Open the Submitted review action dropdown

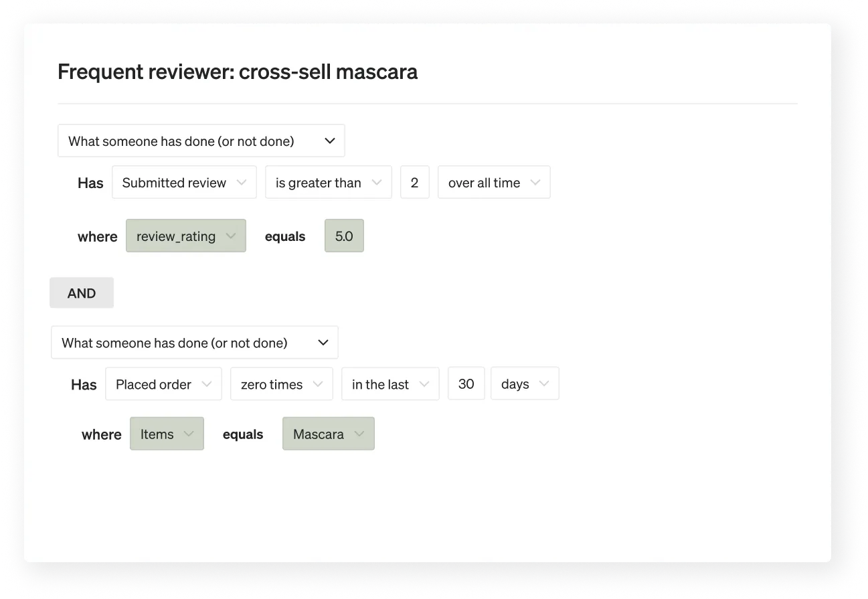(184, 182)
